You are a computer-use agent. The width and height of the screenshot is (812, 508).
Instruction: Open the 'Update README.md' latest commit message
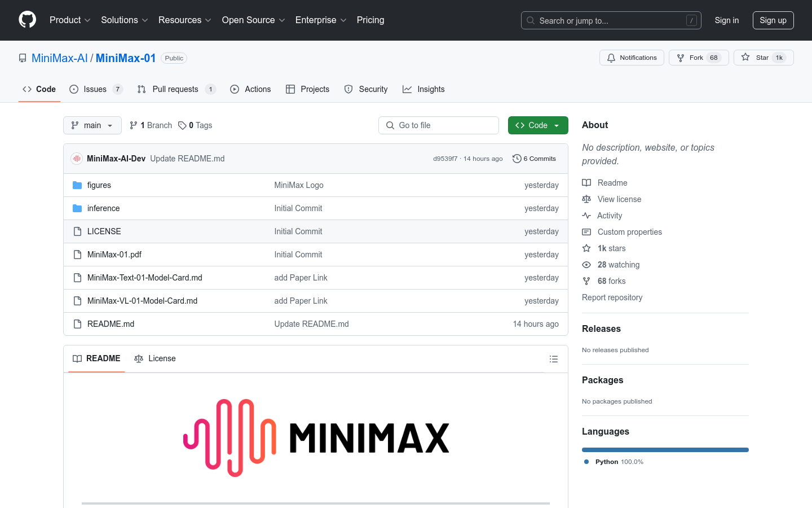click(x=187, y=159)
